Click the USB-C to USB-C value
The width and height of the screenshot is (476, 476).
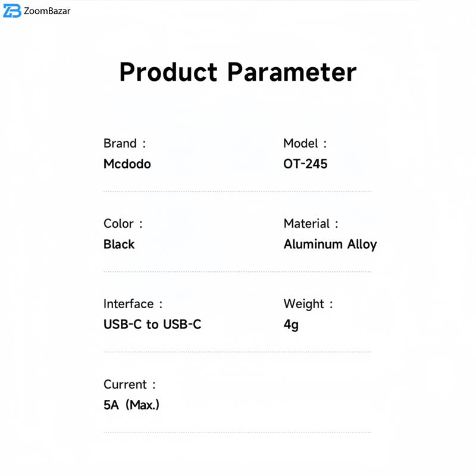pyautogui.click(x=152, y=324)
